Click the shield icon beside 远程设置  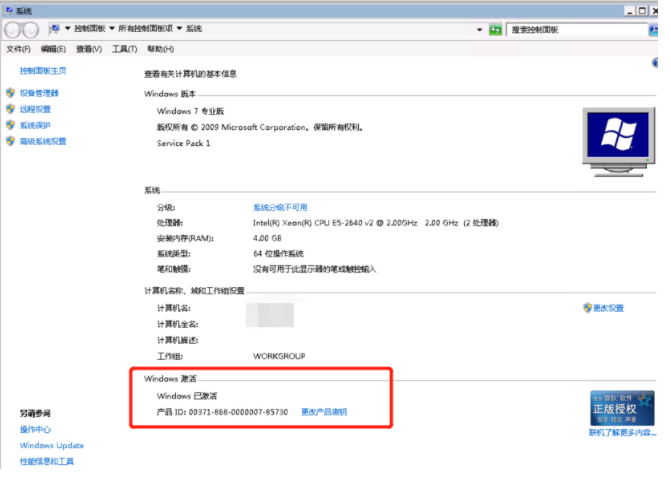[x=11, y=109]
